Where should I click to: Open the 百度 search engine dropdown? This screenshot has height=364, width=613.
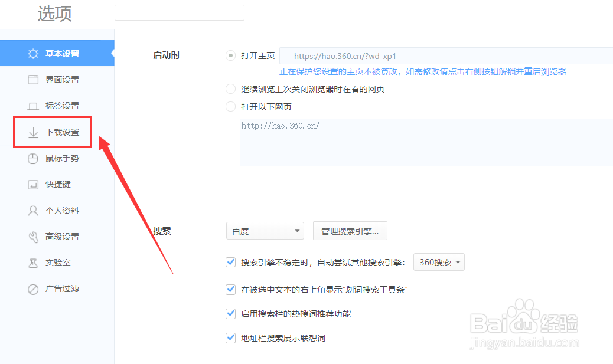tap(265, 231)
